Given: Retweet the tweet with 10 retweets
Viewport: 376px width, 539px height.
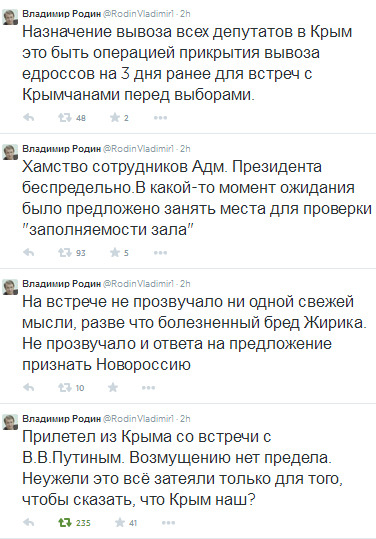Looking at the screenshot, I should [65, 388].
